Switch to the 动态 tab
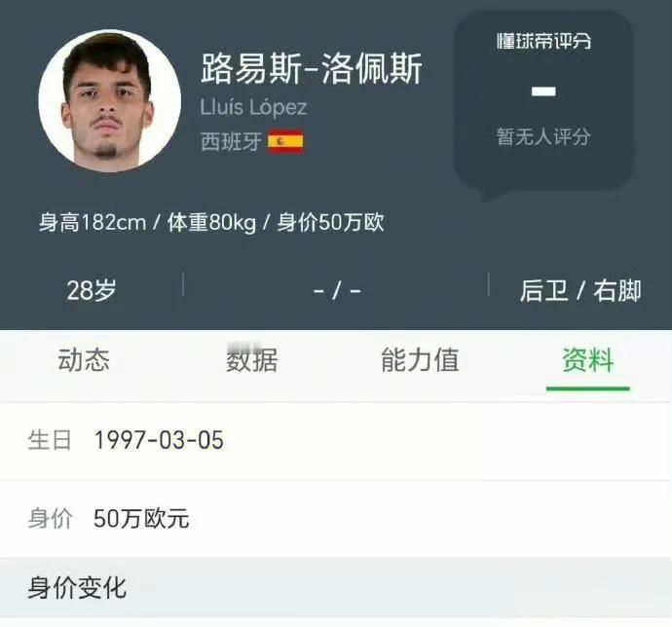 coord(84,359)
